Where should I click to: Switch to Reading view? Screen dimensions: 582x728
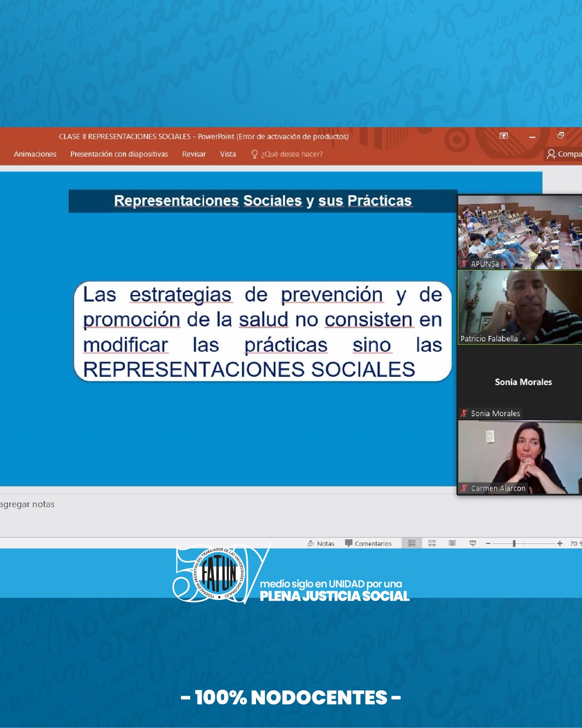(x=452, y=543)
